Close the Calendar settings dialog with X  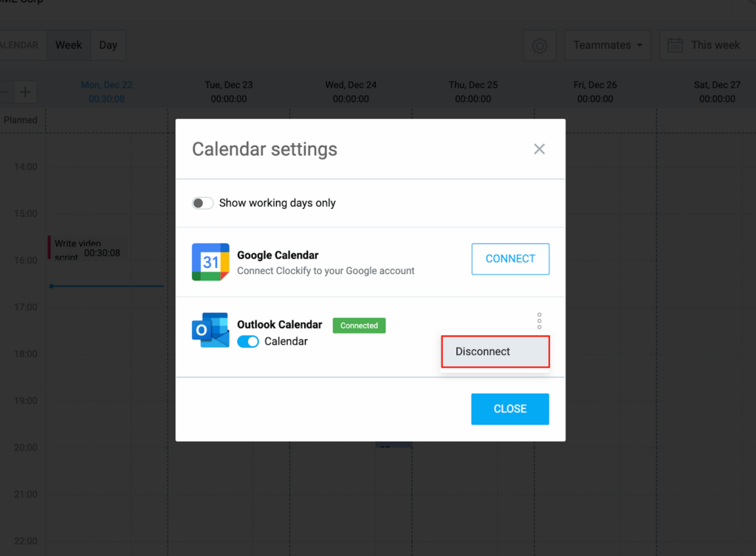(539, 149)
